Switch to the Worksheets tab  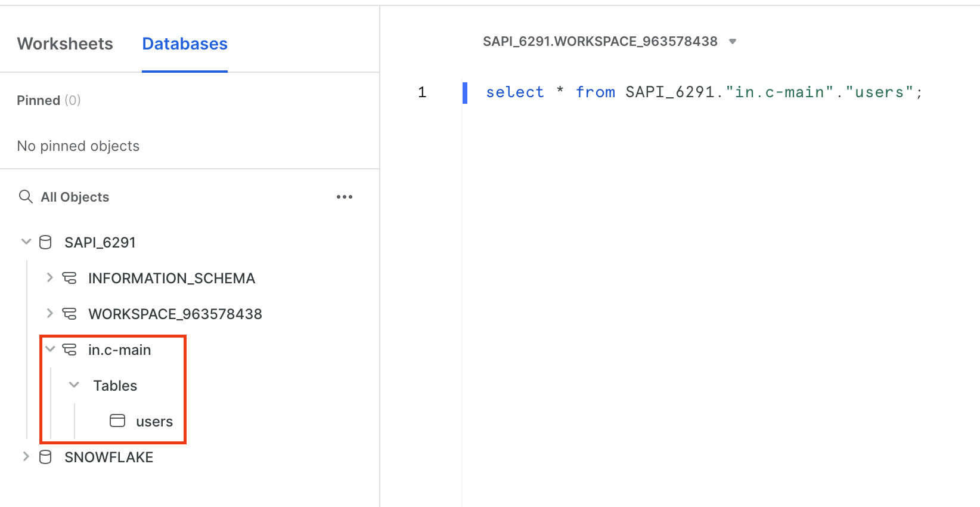(65, 44)
